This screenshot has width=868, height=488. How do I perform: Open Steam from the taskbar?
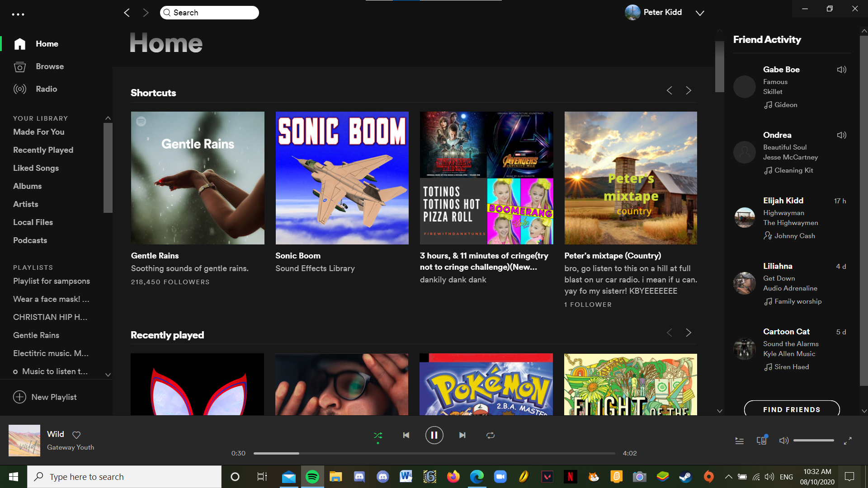pyautogui.click(x=685, y=477)
